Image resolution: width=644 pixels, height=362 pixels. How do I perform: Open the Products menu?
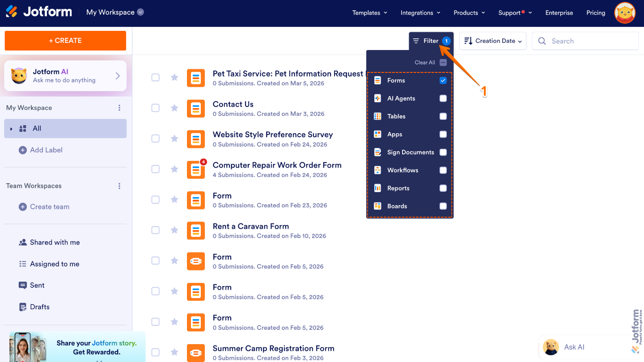pos(469,13)
